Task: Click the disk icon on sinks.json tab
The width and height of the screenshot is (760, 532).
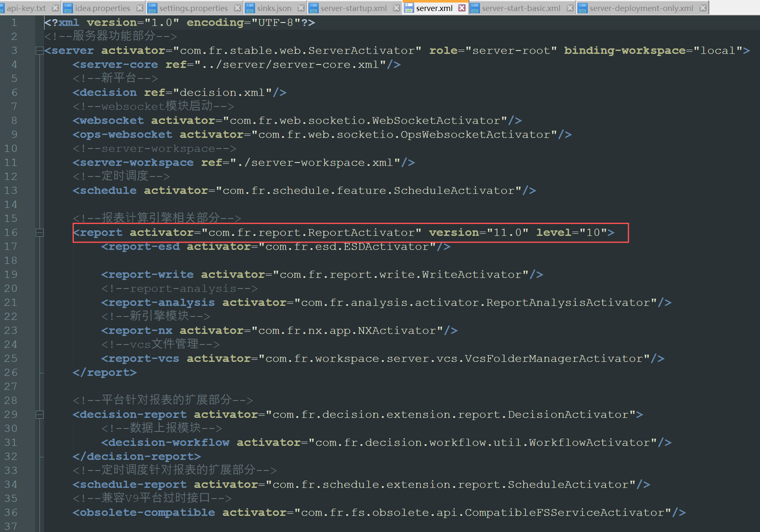Action: pos(250,8)
